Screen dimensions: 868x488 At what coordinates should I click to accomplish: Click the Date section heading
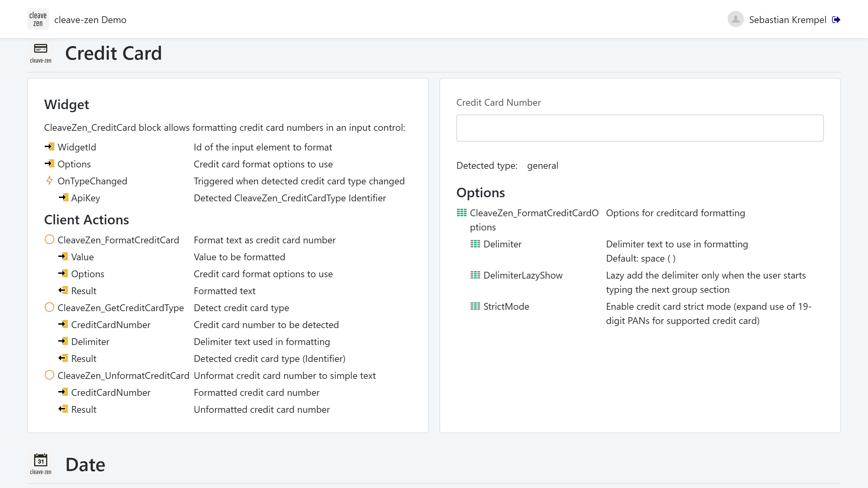[x=85, y=465]
